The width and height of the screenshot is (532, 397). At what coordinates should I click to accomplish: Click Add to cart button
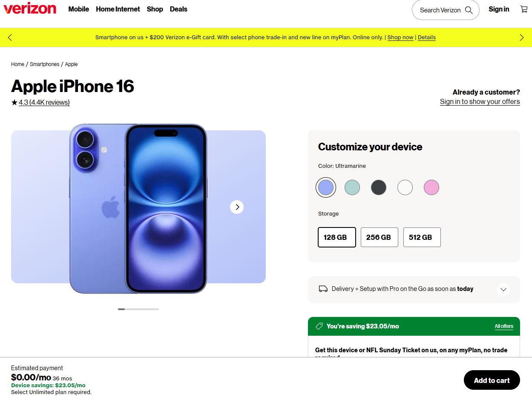(492, 380)
